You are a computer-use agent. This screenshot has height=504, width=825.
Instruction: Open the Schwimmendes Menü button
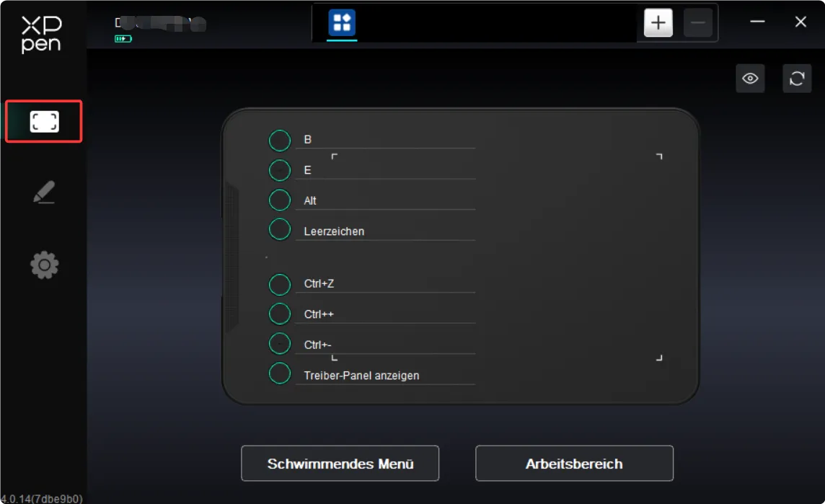click(340, 464)
